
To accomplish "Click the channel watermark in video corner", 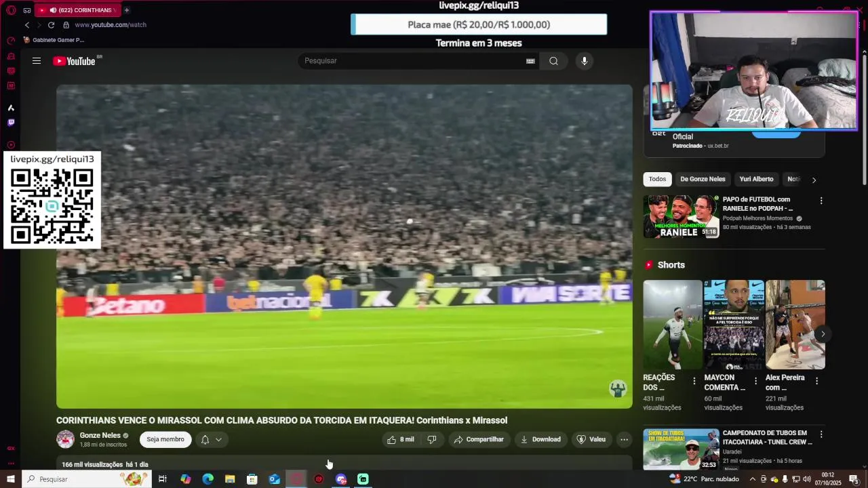I will (618, 388).
